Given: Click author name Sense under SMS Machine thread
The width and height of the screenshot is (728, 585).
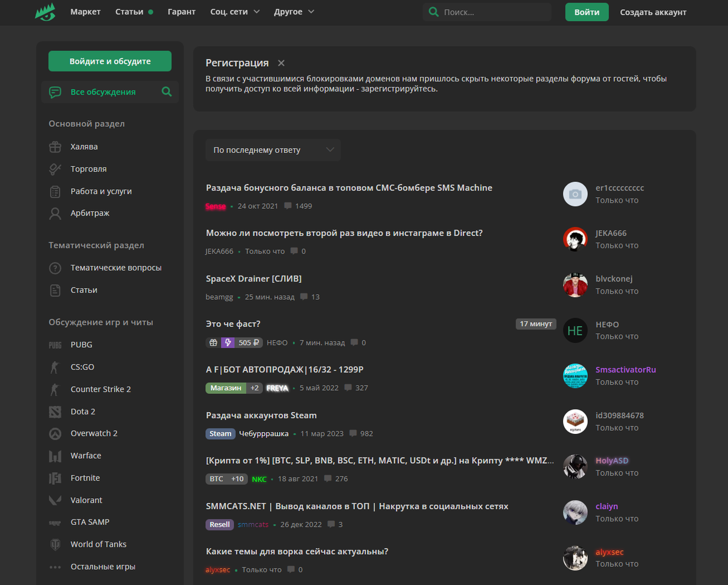Looking at the screenshot, I should [215, 206].
